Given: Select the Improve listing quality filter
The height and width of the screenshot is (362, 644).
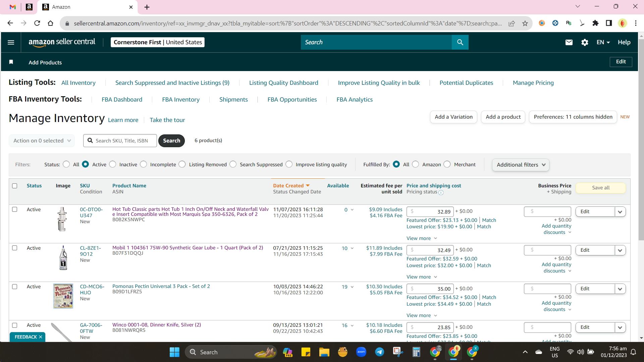Looking at the screenshot, I should [289, 164].
